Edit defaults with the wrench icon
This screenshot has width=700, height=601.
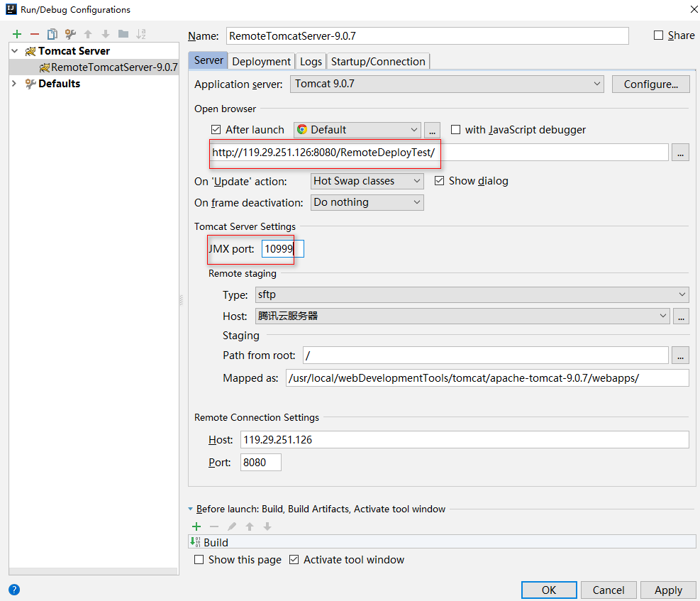pyautogui.click(x=70, y=34)
